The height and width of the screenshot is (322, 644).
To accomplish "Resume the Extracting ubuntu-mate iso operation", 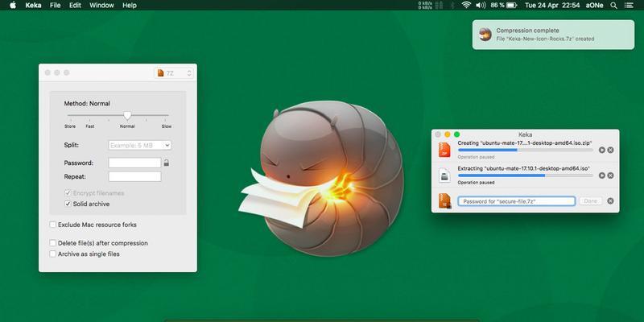I will click(601, 175).
